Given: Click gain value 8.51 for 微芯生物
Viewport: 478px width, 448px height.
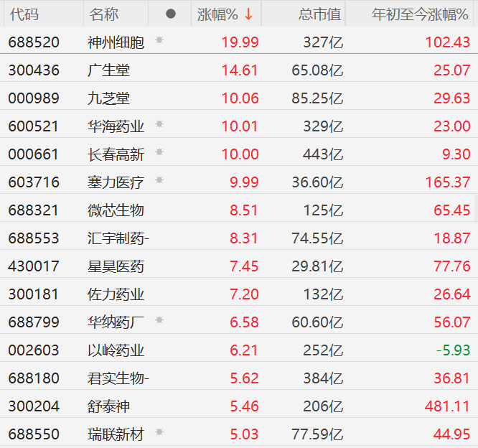Looking at the screenshot, I should pyautogui.click(x=244, y=210).
